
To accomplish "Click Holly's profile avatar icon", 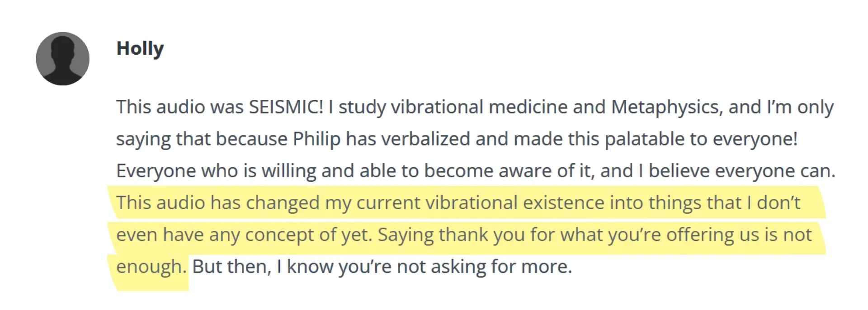I will coord(62,59).
